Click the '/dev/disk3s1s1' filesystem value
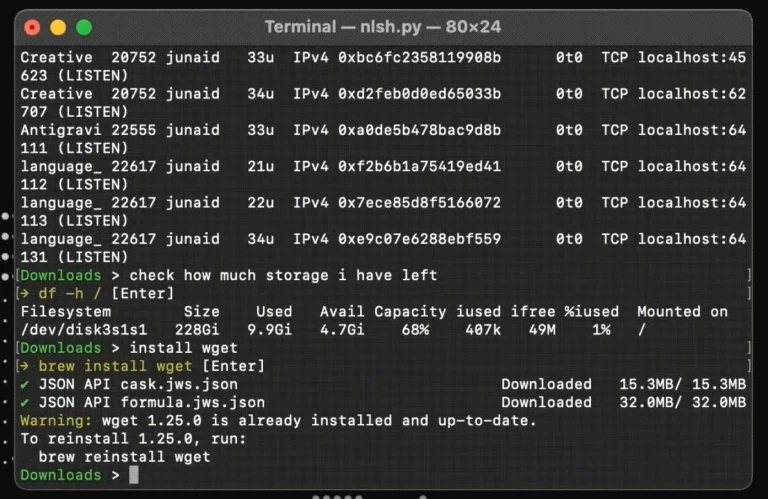 (84, 330)
